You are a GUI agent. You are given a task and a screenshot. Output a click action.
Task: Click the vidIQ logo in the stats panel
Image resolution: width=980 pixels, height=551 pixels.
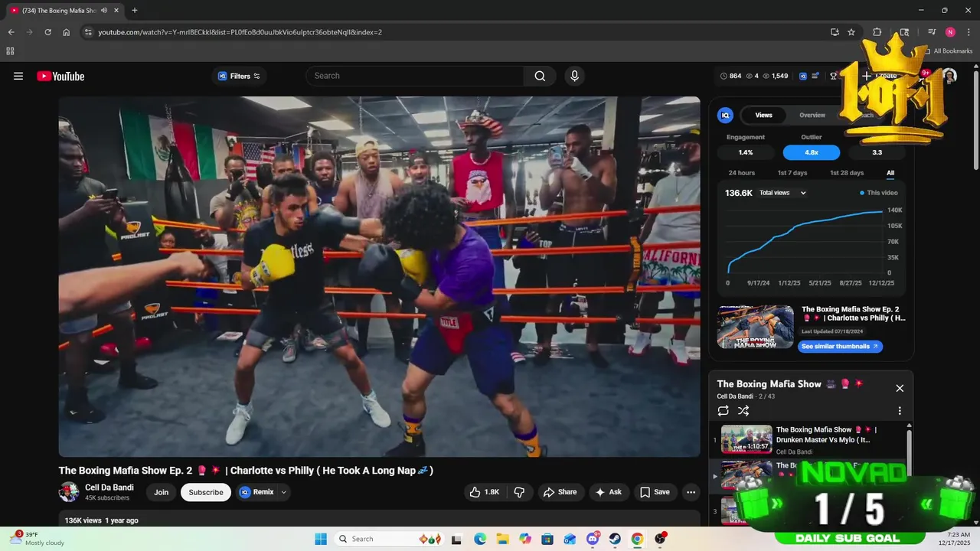click(x=725, y=115)
